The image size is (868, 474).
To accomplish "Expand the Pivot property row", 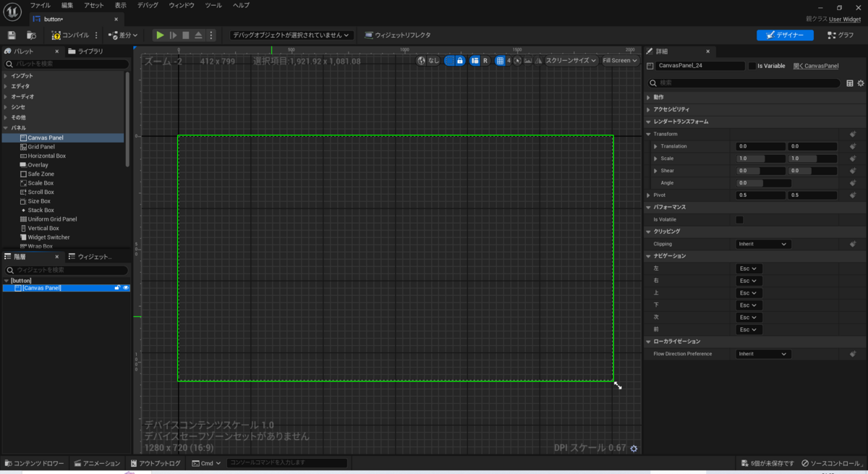I will click(x=649, y=195).
